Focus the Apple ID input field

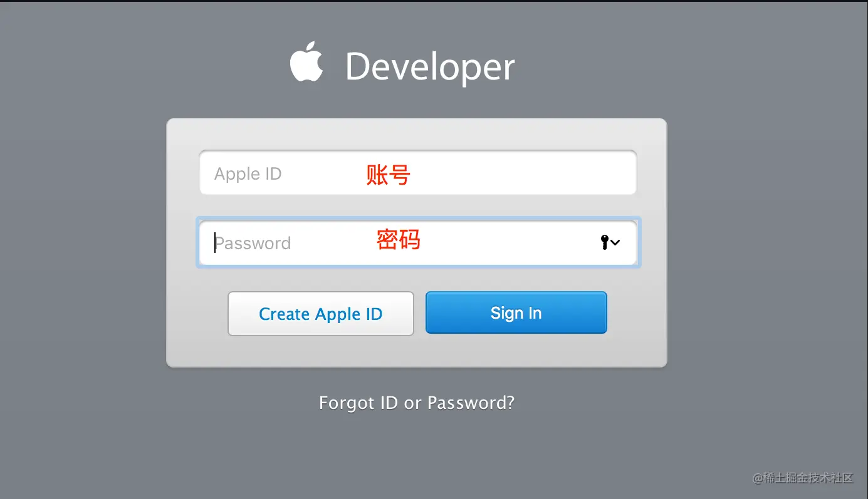coord(418,173)
